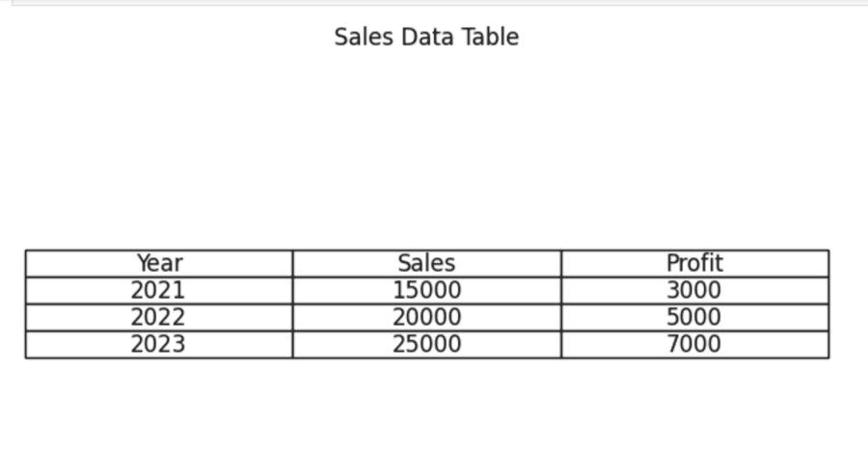This screenshot has width=868, height=449.
Task: Pick the 3000 profit cell
Action: 695,290
